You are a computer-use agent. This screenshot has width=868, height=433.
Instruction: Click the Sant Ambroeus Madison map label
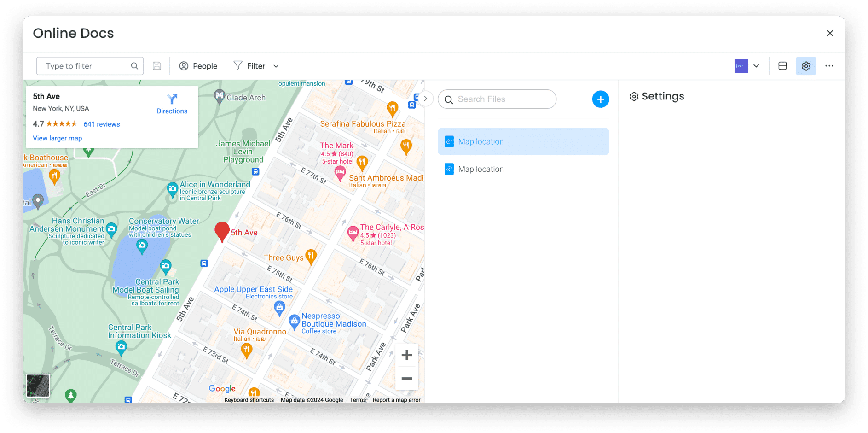pos(386,178)
